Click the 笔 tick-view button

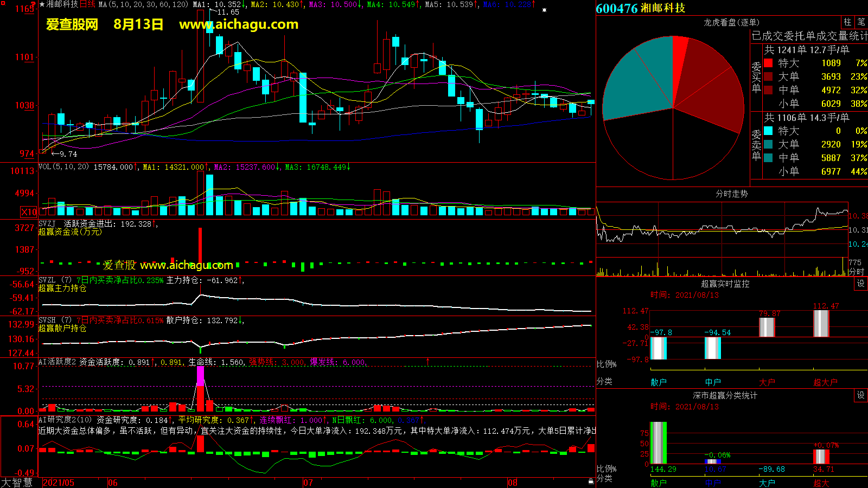(x=861, y=22)
